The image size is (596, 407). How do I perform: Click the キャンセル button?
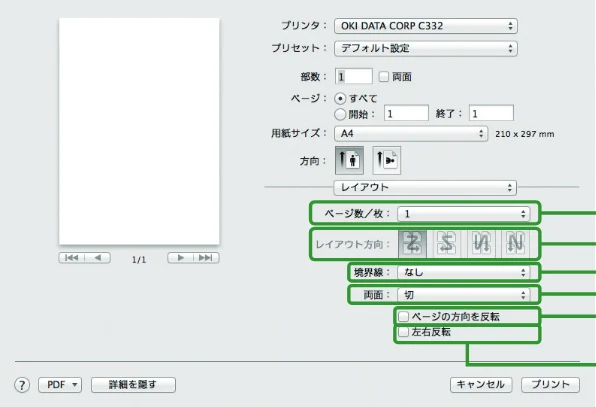tap(481, 385)
